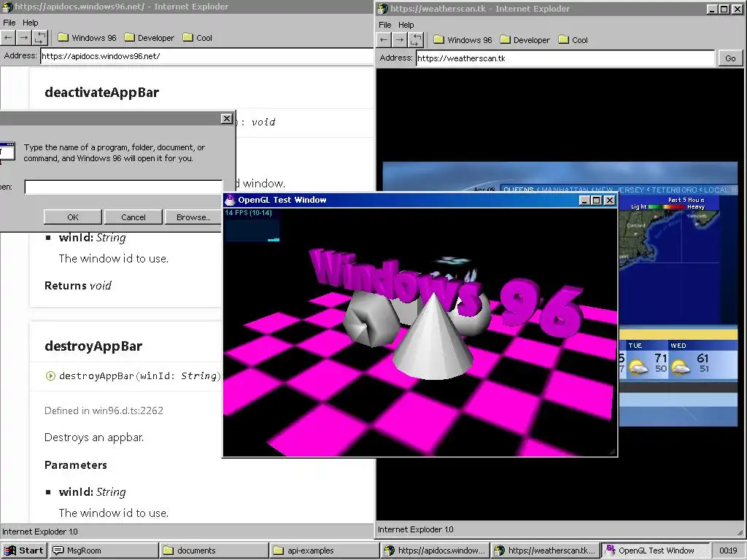The image size is (747, 560).
Task: Switch to documents taskbar item
Action: tap(214, 551)
